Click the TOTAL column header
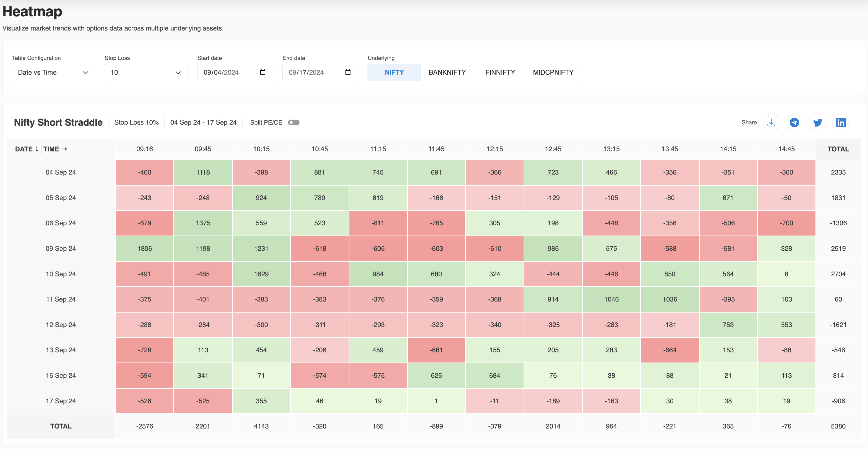 click(838, 149)
